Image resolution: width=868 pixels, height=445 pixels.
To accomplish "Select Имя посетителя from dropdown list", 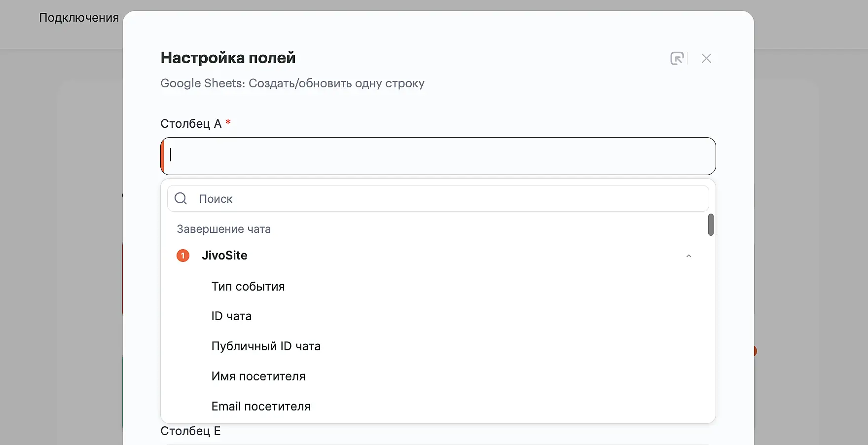I will pos(258,376).
